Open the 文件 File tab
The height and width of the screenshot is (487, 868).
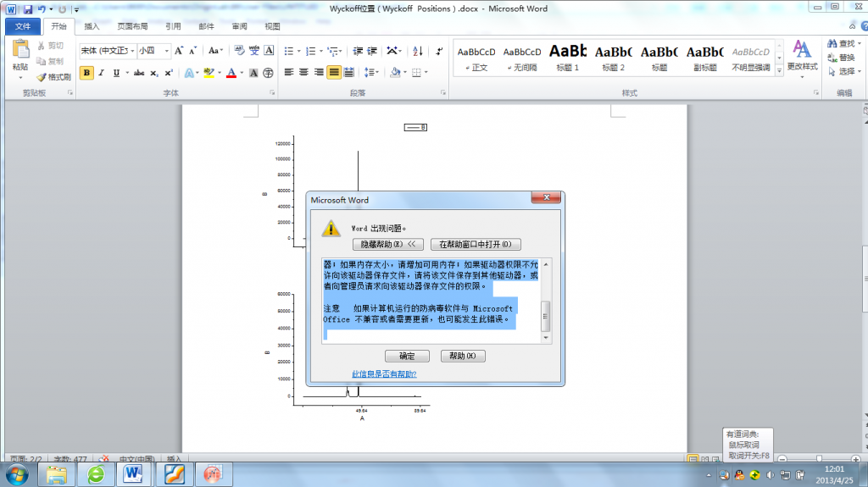[23, 26]
